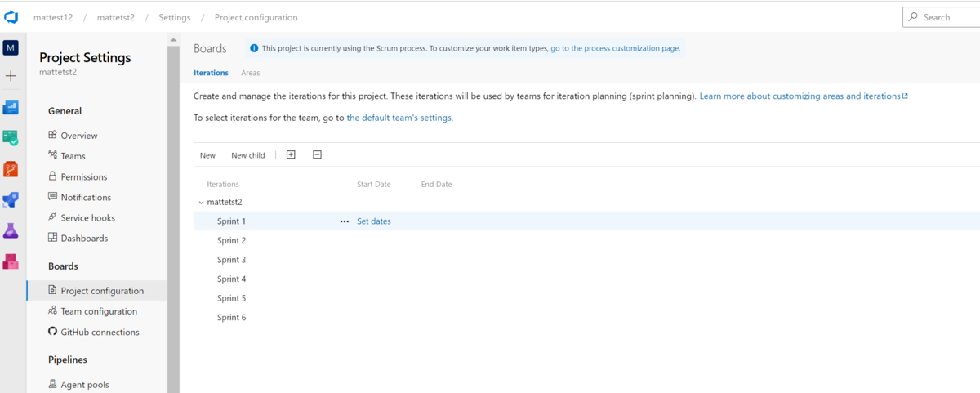
Task: Open the Test Plans flask icon
Action: [11, 231]
